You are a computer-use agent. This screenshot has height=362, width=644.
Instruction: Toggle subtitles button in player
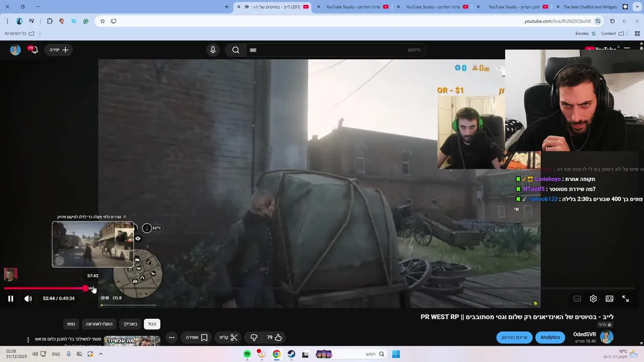tap(577, 299)
